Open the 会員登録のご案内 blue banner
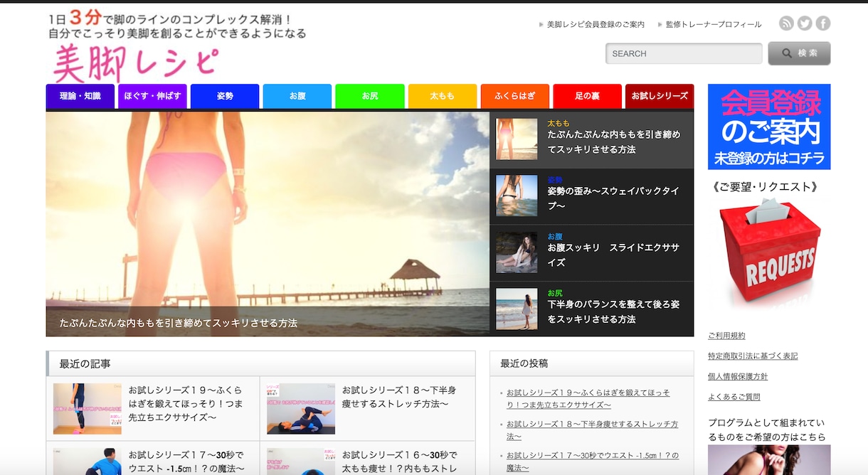This screenshot has width=868, height=475. coord(769,127)
